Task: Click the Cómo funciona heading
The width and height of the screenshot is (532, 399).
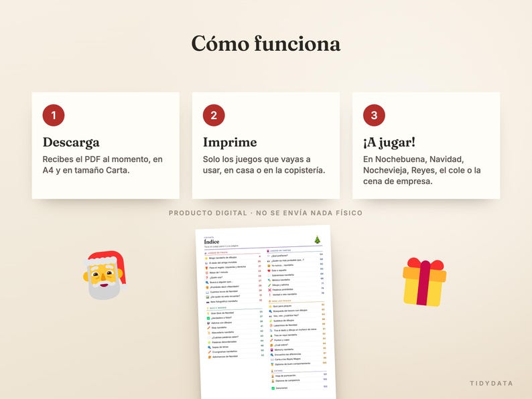Action: pos(266,44)
